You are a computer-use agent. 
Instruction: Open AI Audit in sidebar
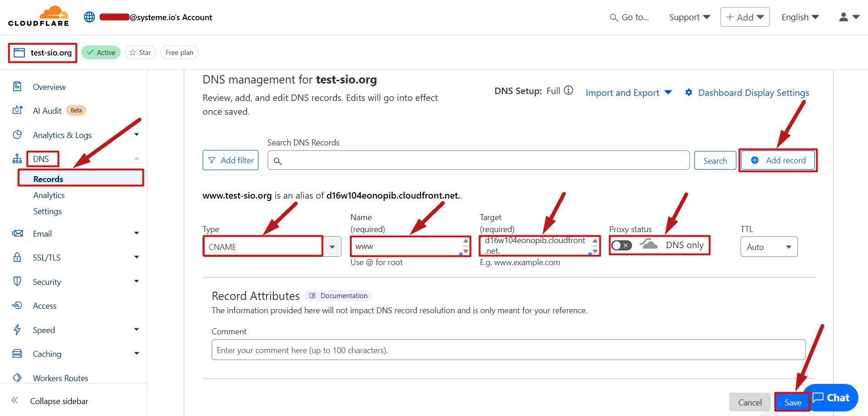coord(47,111)
